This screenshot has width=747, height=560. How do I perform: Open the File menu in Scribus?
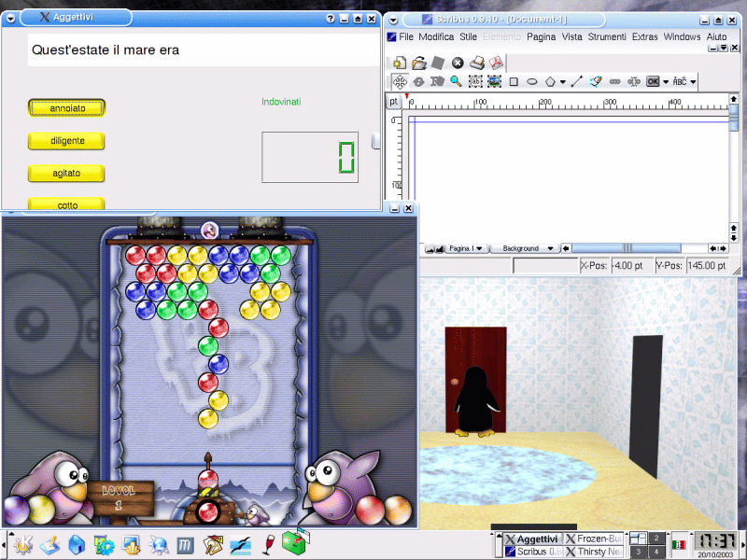[406, 36]
